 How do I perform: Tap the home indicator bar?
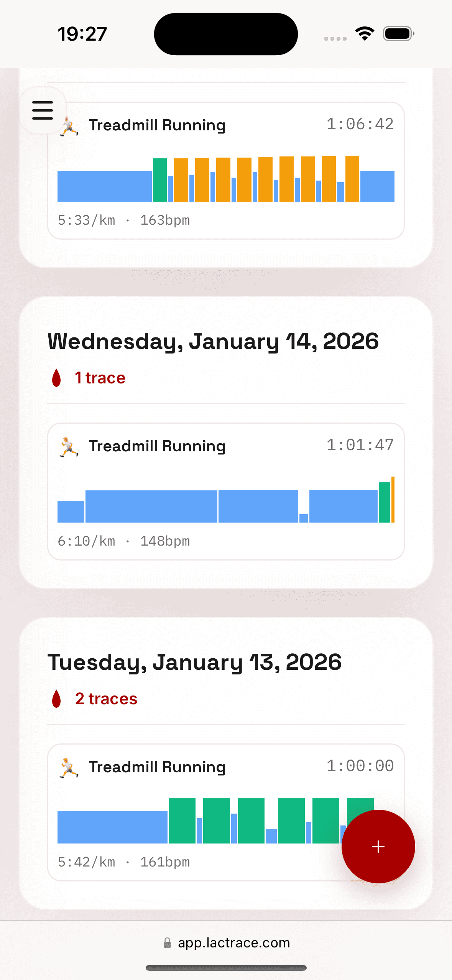pyautogui.click(x=226, y=968)
